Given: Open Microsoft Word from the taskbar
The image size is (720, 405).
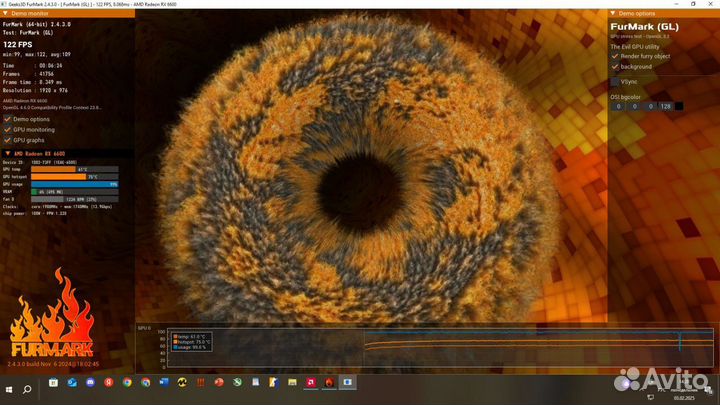Looking at the screenshot, I should pos(163,382).
